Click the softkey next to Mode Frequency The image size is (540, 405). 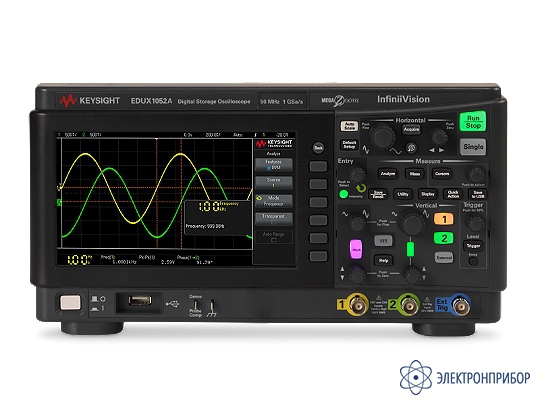click(318, 202)
